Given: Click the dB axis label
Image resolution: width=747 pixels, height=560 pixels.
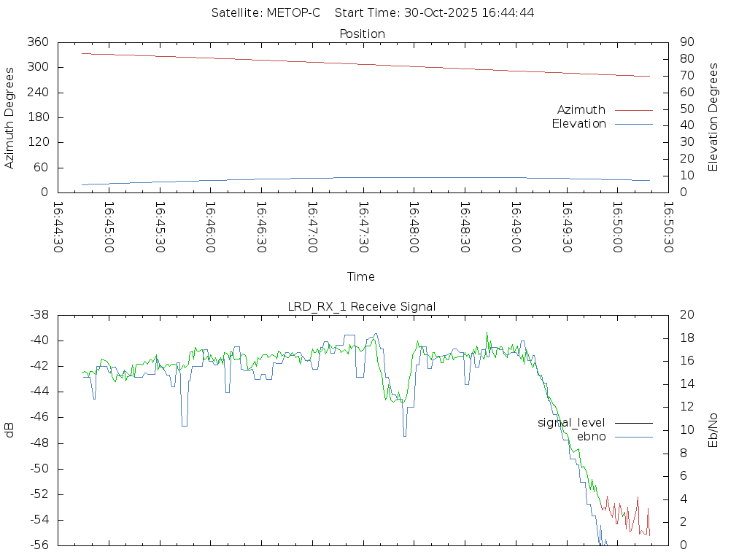Looking at the screenshot, I should coord(10,429).
